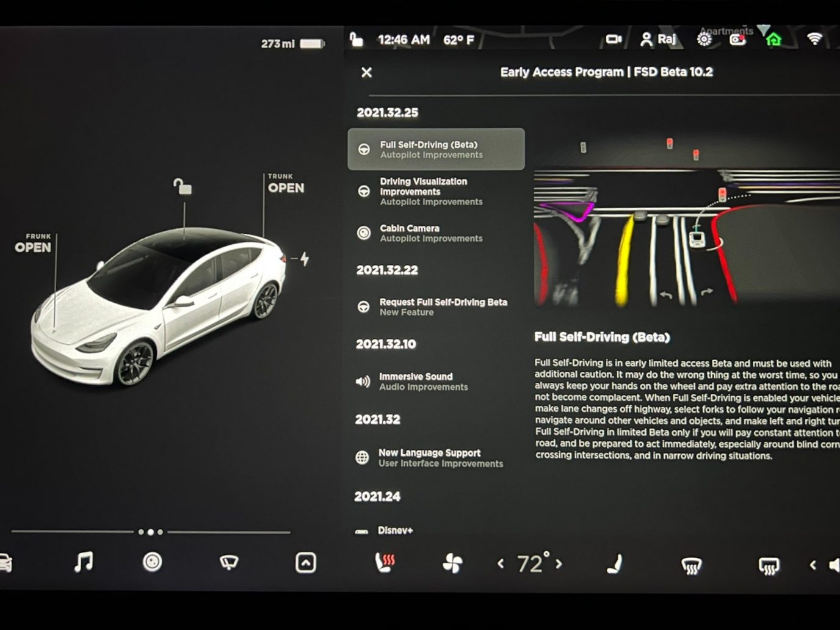840x630 pixels.
Task: Open the dashcam viewer circle icon
Action: click(x=152, y=562)
